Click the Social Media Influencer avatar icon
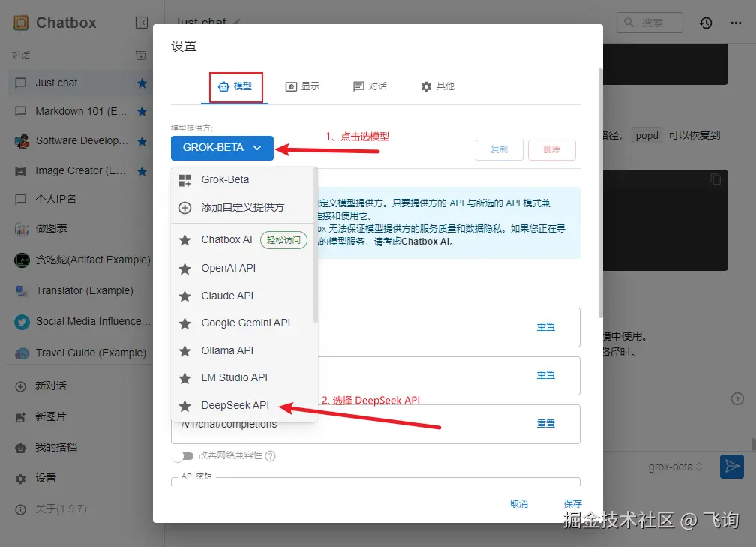Viewport: 756px width, 547px height. coord(22,322)
